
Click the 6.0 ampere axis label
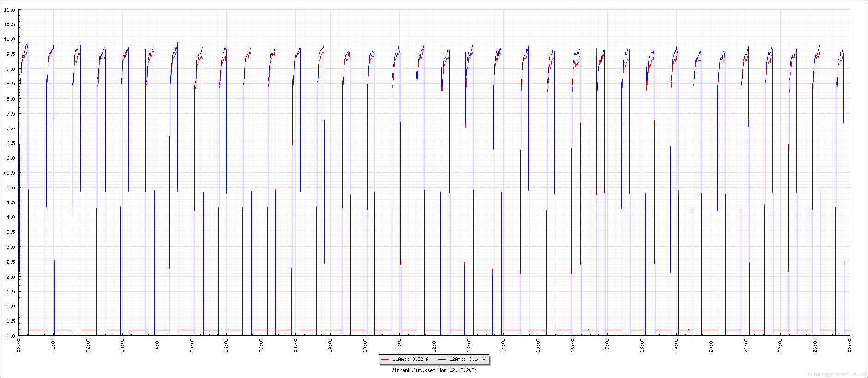pos(11,158)
